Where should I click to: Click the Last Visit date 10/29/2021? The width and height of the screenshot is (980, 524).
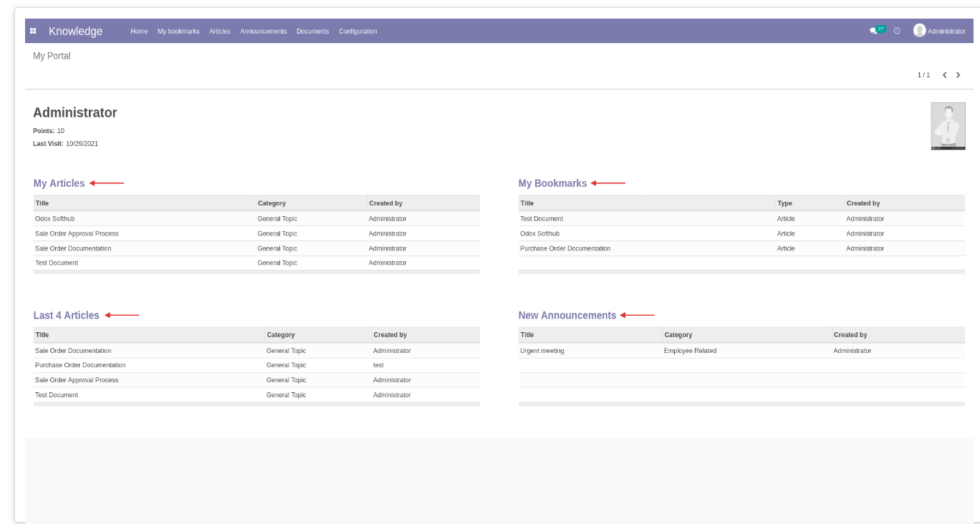tap(82, 144)
